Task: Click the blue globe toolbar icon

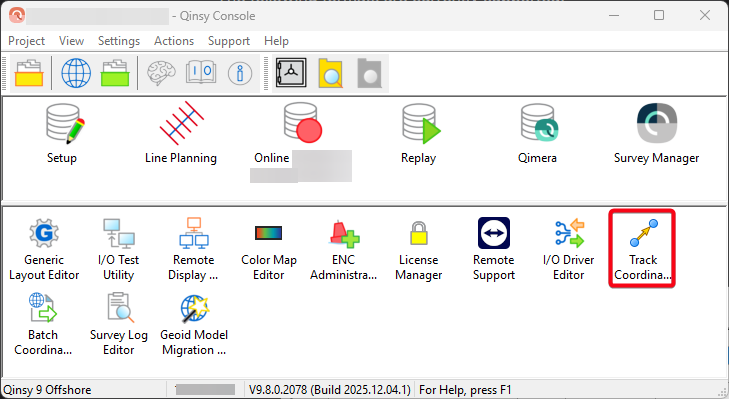Action: coord(76,73)
